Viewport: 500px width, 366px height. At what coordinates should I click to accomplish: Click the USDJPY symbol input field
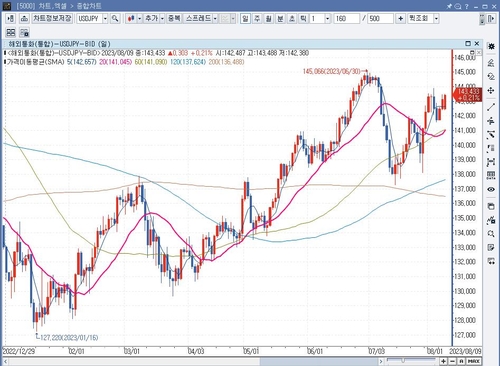click(89, 19)
